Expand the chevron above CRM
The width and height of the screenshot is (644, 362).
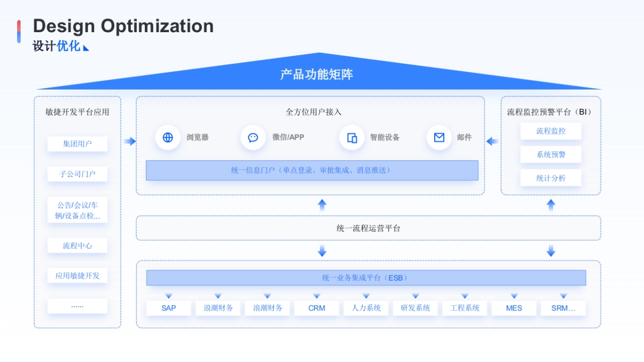pyautogui.click(x=317, y=294)
